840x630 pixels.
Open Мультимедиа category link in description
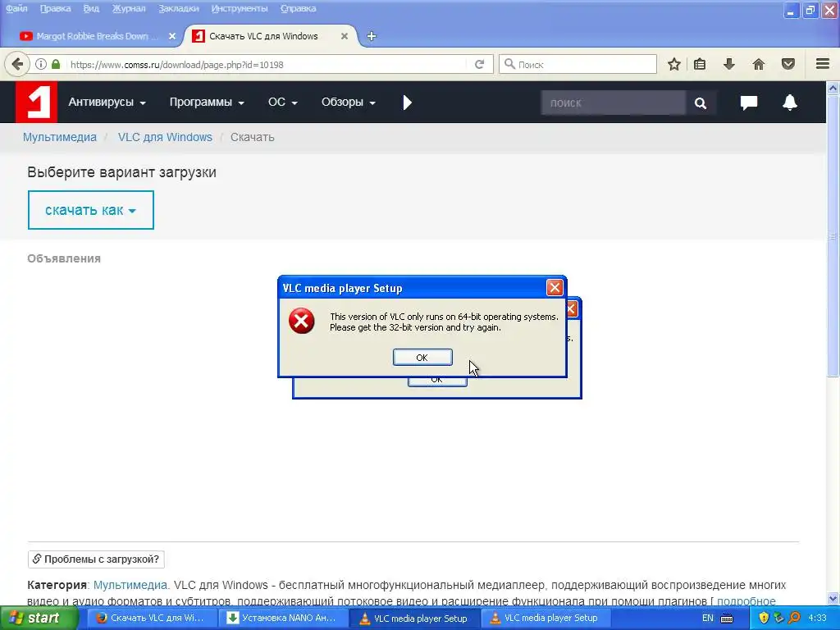(x=130, y=585)
